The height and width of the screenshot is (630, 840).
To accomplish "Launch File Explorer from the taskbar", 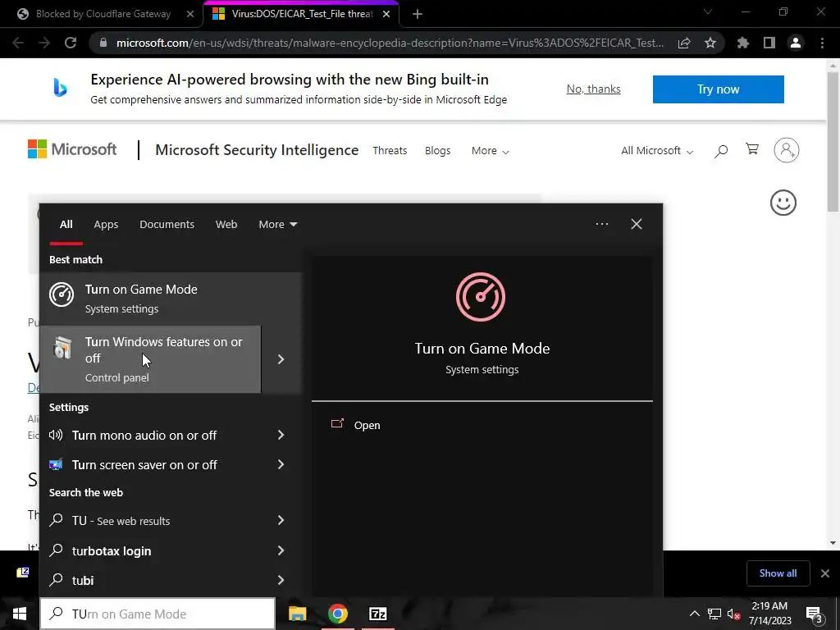I will click(297, 614).
